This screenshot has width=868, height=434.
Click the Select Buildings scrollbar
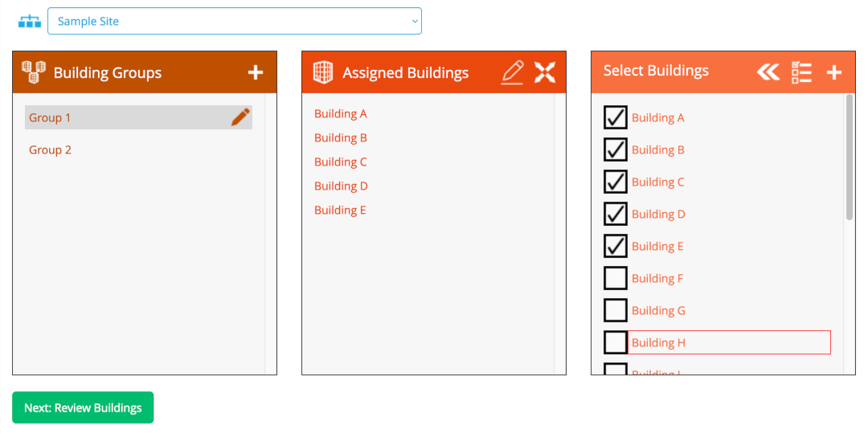pyautogui.click(x=850, y=158)
